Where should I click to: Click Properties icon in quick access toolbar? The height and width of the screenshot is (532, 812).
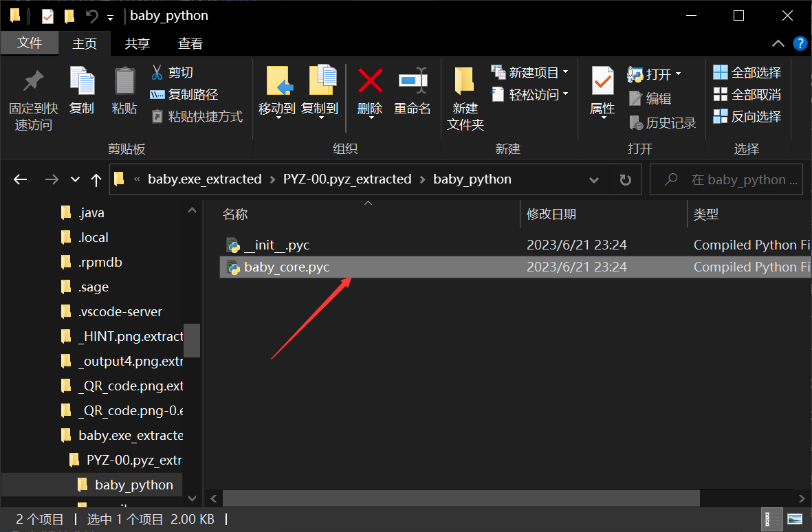click(x=47, y=16)
